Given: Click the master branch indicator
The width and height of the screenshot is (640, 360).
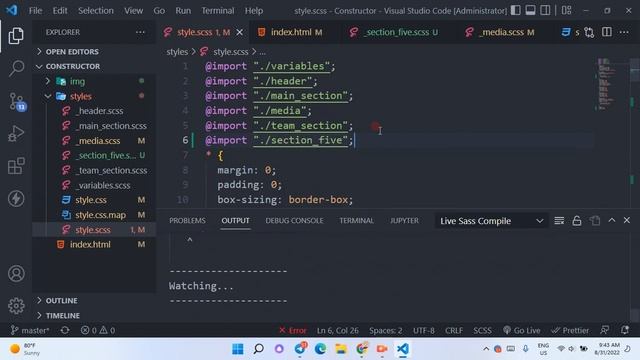Looking at the screenshot, I should (30, 330).
